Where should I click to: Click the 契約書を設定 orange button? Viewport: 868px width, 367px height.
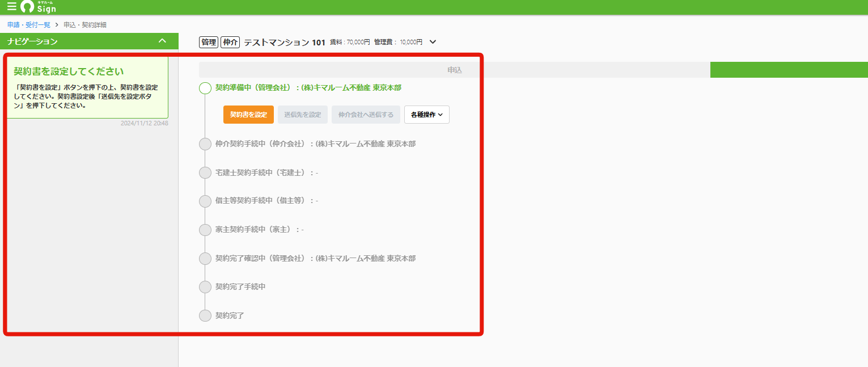coord(248,115)
